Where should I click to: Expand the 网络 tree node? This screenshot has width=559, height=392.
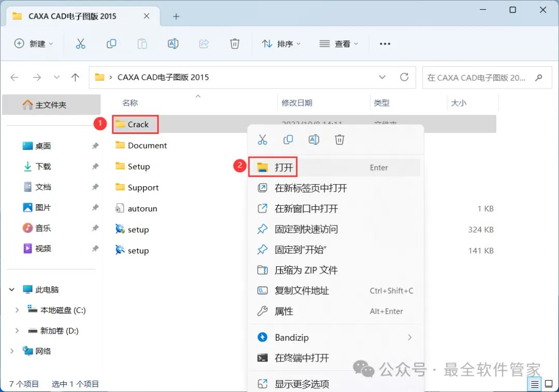(x=12, y=352)
